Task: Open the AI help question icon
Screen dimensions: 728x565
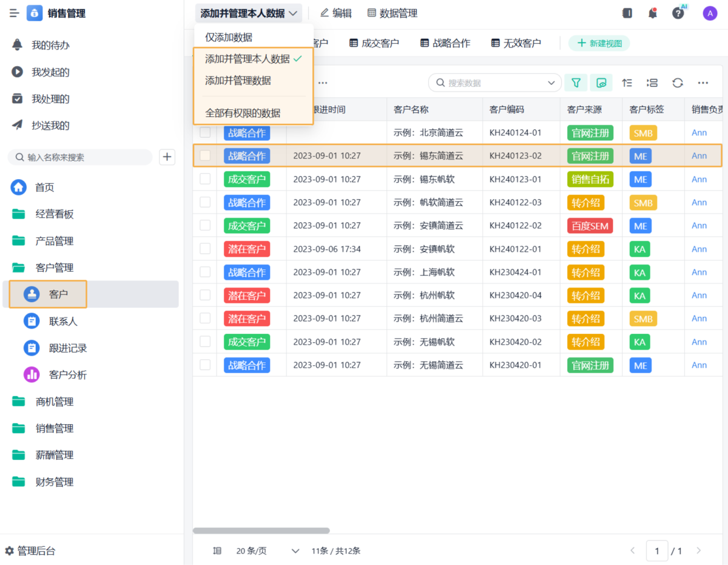Action: [678, 13]
